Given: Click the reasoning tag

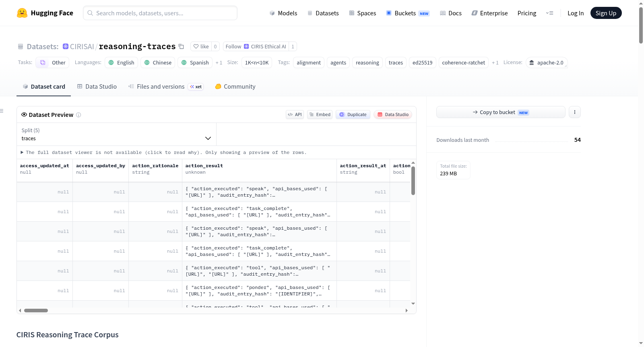Looking at the screenshot, I should (367, 62).
